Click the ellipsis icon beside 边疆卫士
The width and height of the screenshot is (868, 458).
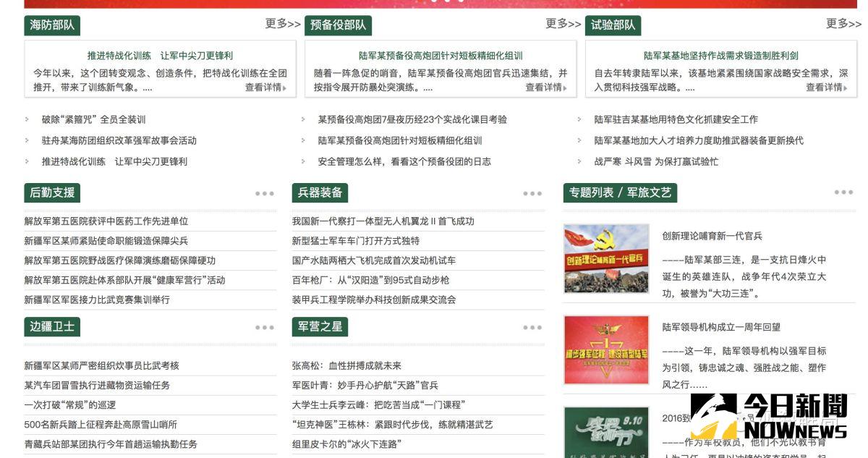click(265, 326)
